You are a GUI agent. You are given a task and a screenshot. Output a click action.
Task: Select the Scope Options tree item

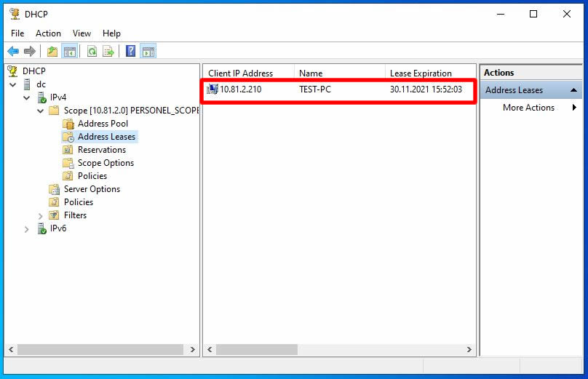[x=106, y=163]
